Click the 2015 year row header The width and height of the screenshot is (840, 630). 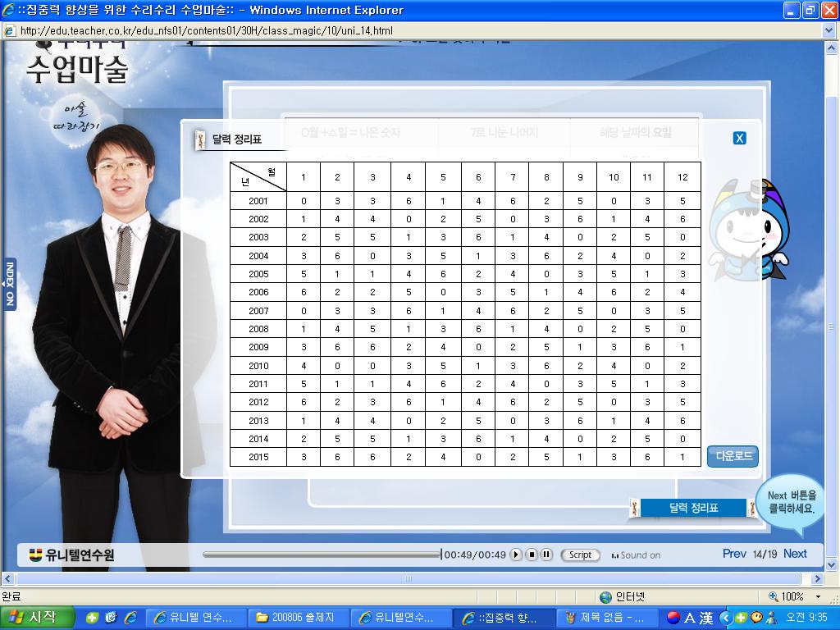point(258,457)
